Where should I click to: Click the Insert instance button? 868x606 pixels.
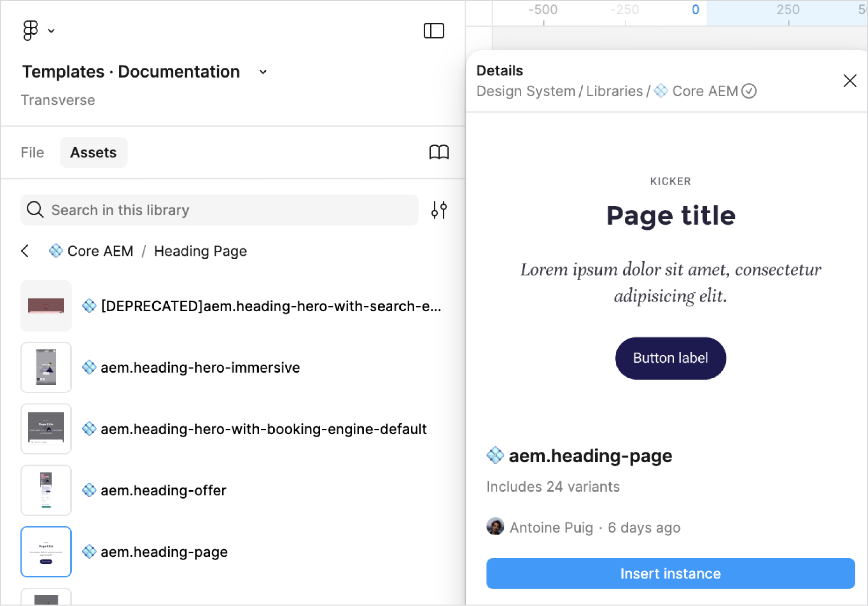(x=670, y=573)
